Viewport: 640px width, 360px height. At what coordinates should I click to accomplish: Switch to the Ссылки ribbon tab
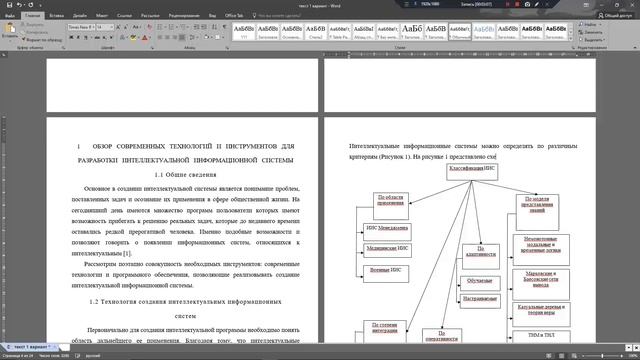point(124,16)
